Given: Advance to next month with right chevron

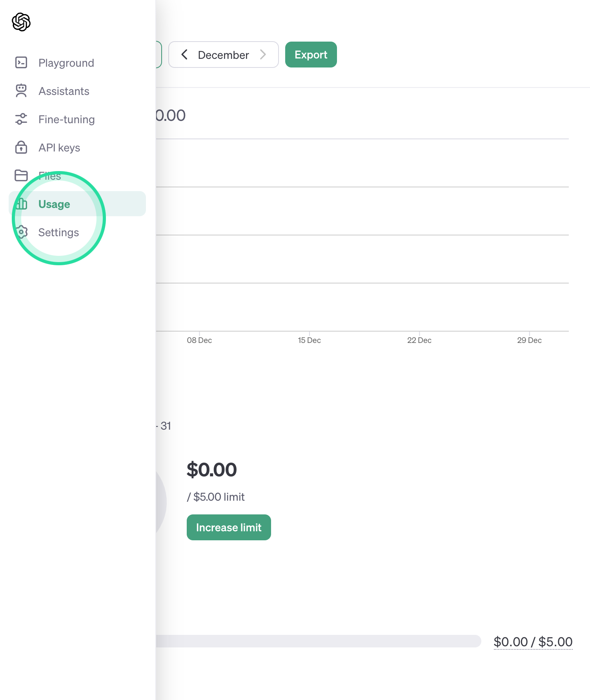Looking at the screenshot, I should point(263,55).
